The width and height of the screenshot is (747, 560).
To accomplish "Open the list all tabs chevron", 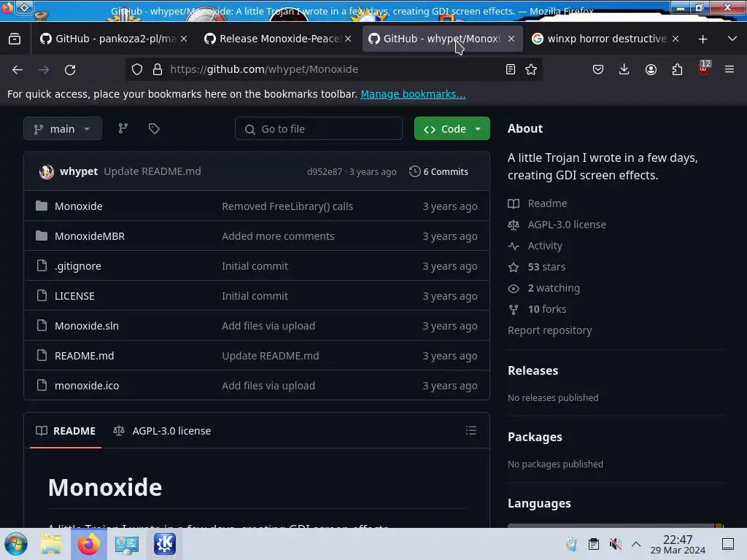I will pos(732,39).
